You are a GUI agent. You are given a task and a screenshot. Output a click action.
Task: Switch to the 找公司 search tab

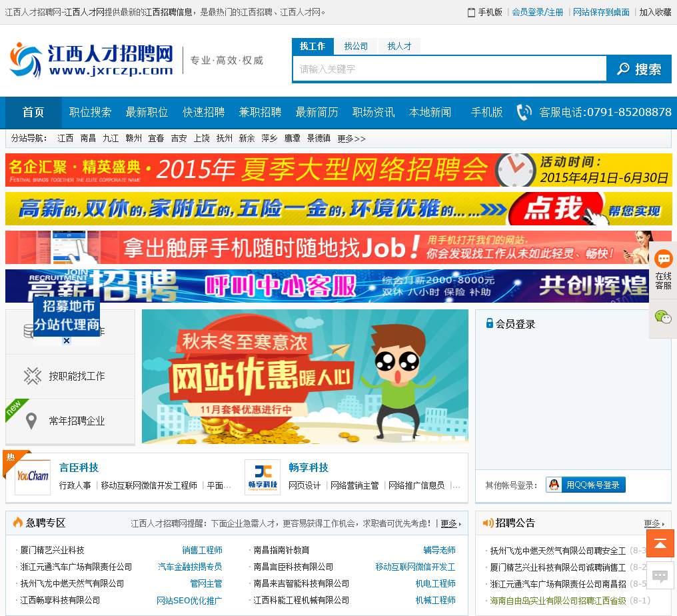click(356, 46)
